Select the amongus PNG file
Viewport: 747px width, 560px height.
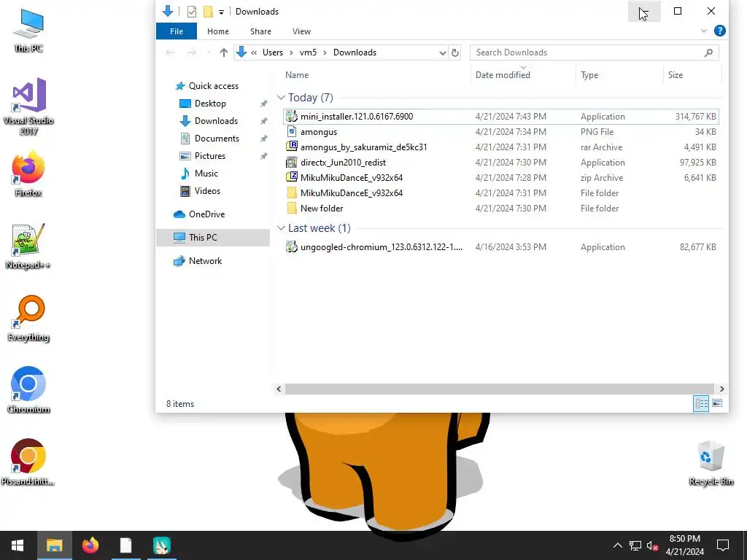point(500,132)
